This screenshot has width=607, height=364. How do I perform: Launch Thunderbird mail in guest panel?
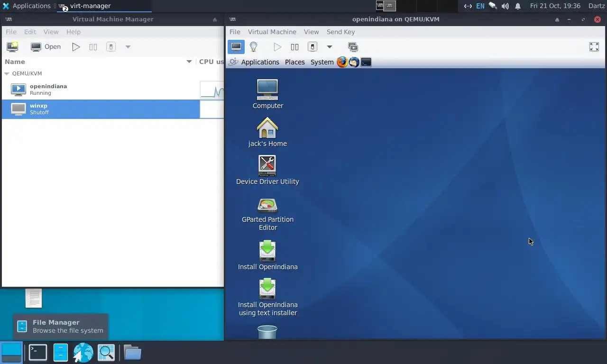pyautogui.click(x=354, y=62)
